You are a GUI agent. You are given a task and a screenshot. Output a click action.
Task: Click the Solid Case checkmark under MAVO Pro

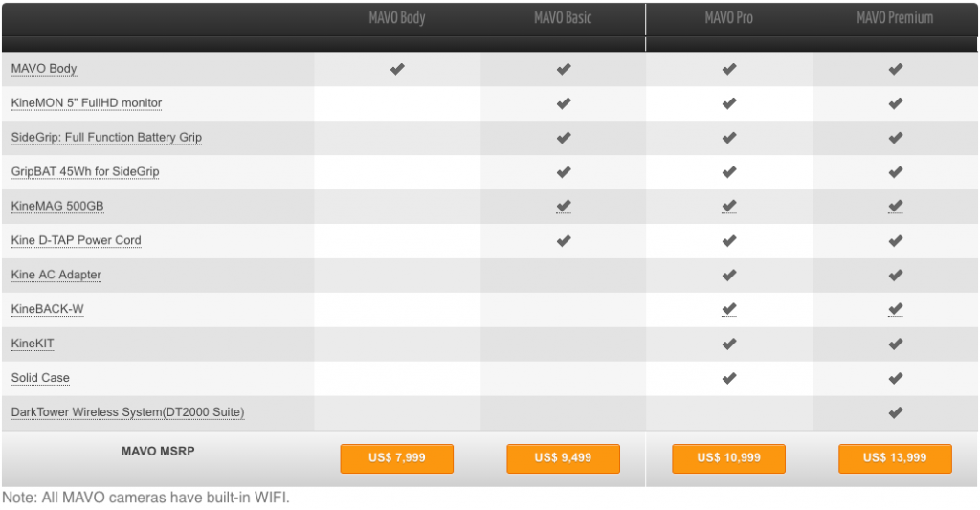(x=729, y=378)
